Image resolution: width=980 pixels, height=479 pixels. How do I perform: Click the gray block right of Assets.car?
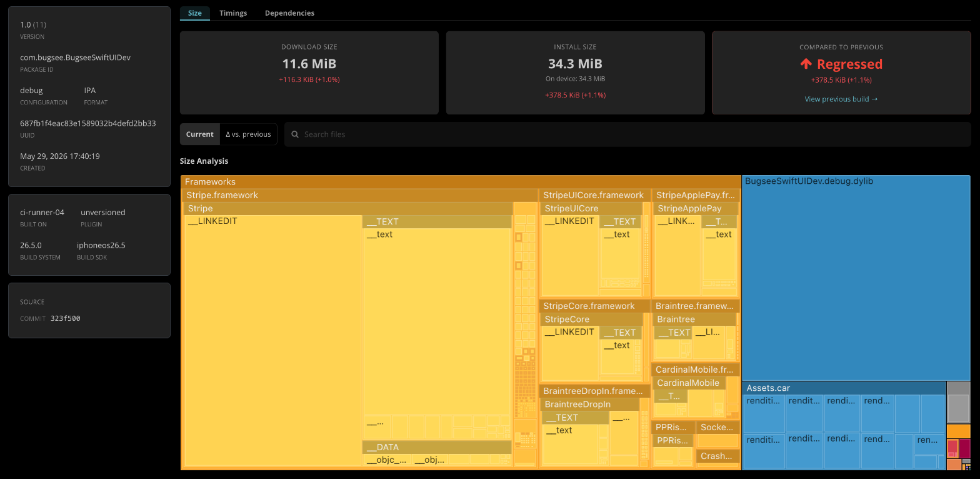[x=958, y=402]
